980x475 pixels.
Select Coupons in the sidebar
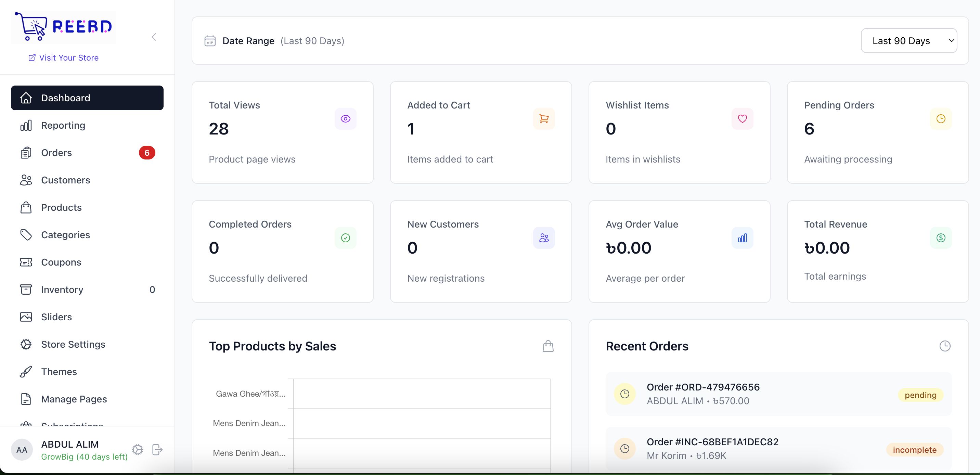point(61,262)
